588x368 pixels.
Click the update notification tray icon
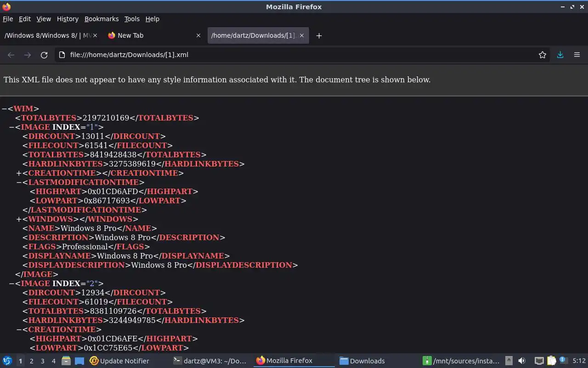562,360
